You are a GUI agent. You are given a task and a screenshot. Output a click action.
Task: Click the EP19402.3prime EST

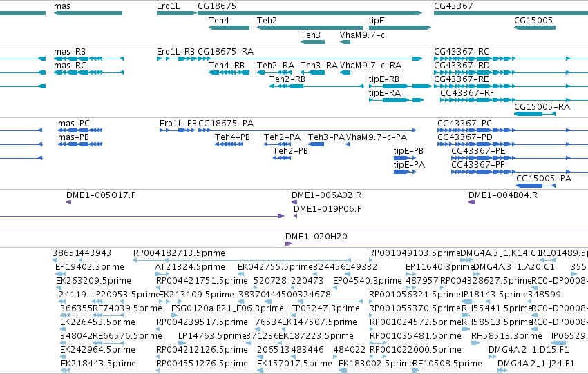click(x=60, y=274)
